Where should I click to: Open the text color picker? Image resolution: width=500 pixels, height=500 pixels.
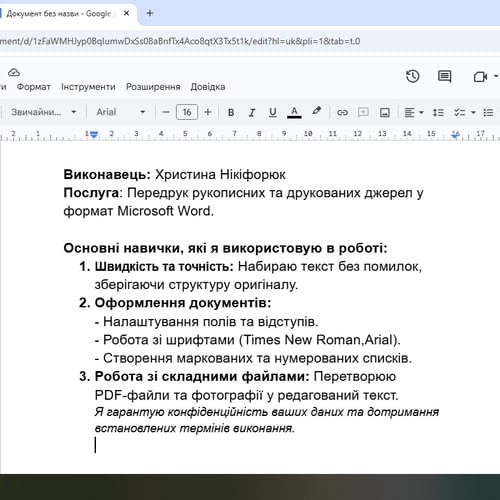[x=294, y=112]
